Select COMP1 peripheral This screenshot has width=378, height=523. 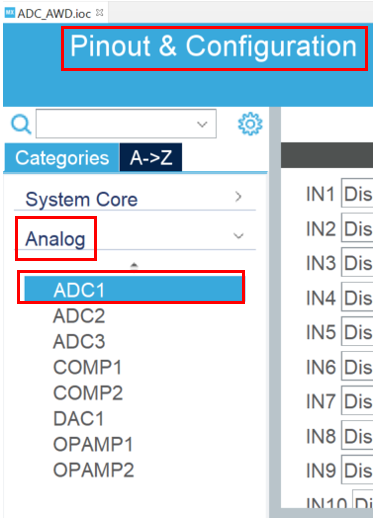pyautogui.click(x=87, y=367)
